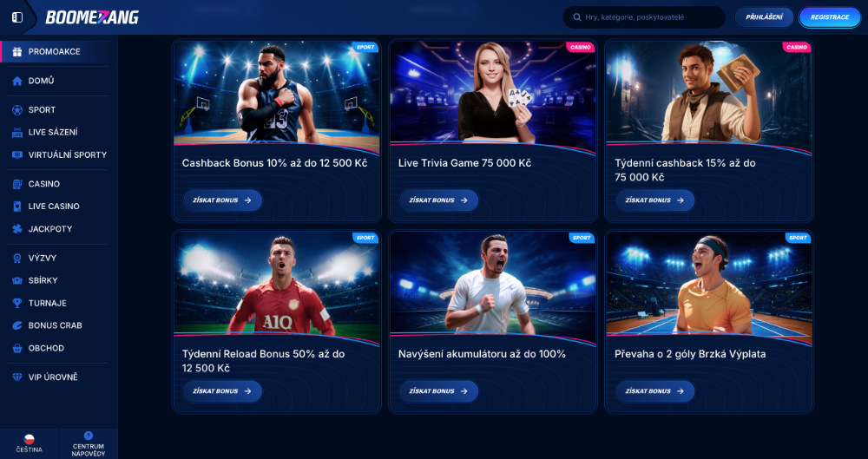Open Jackpoty using the clover icon
The width and height of the screenshot is (868, 459).
tap(17, 229)
